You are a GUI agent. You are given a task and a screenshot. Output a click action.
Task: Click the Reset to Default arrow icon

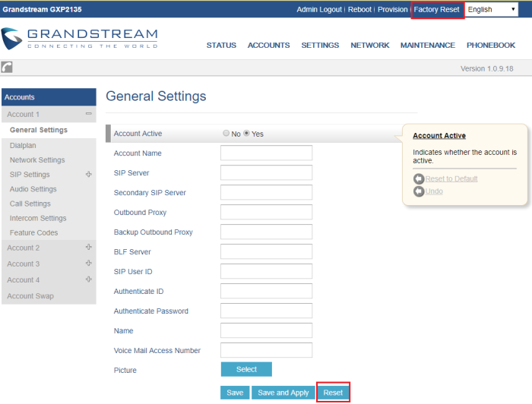[418, 178]
